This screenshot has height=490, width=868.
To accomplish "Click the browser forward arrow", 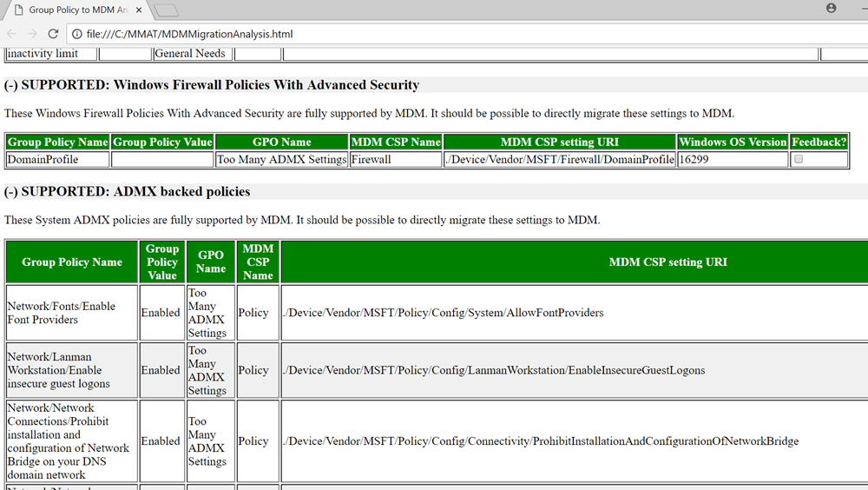I will [32, 34].
